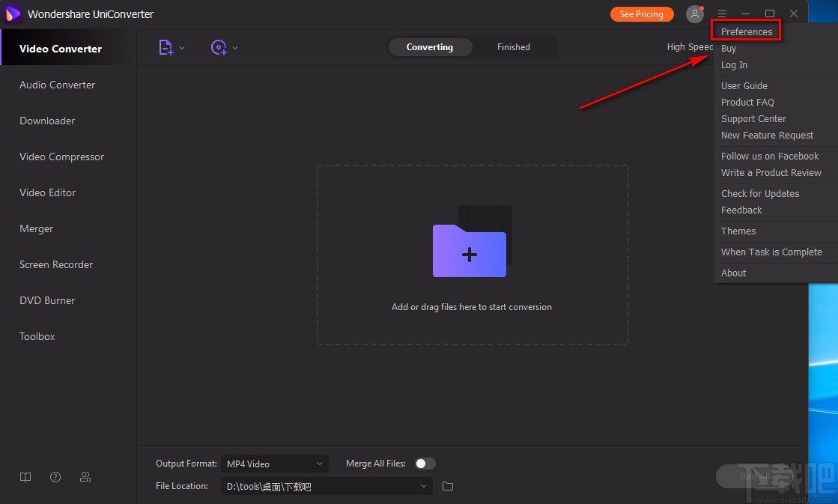Click the Add Files icon
This screenshot has height=504, width=838.
pyautogui.click(x=166, y=48)
